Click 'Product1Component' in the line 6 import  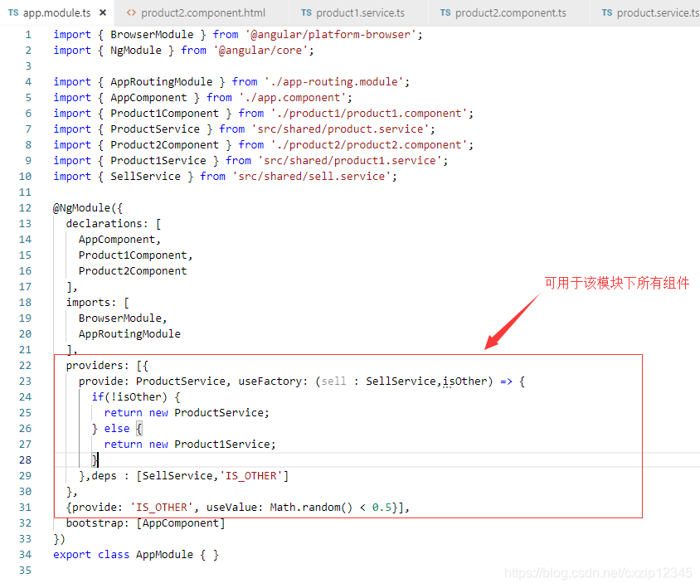click(x=165, y=114)
